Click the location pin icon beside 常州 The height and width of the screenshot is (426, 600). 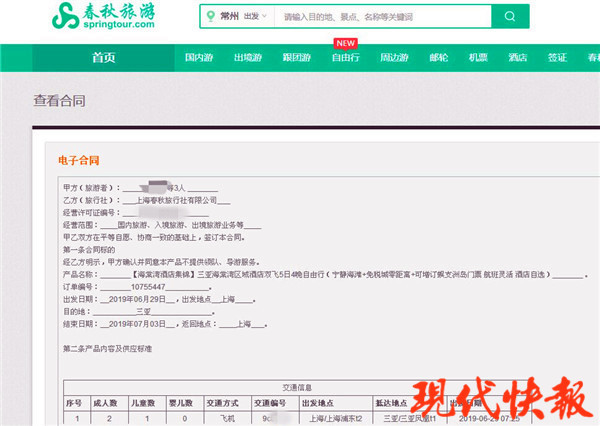coord(209,17)
